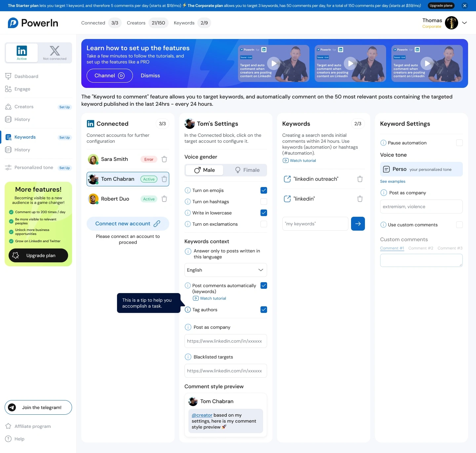
Task: Click Thomas profile avatar
Action: (x=452, y=23)
